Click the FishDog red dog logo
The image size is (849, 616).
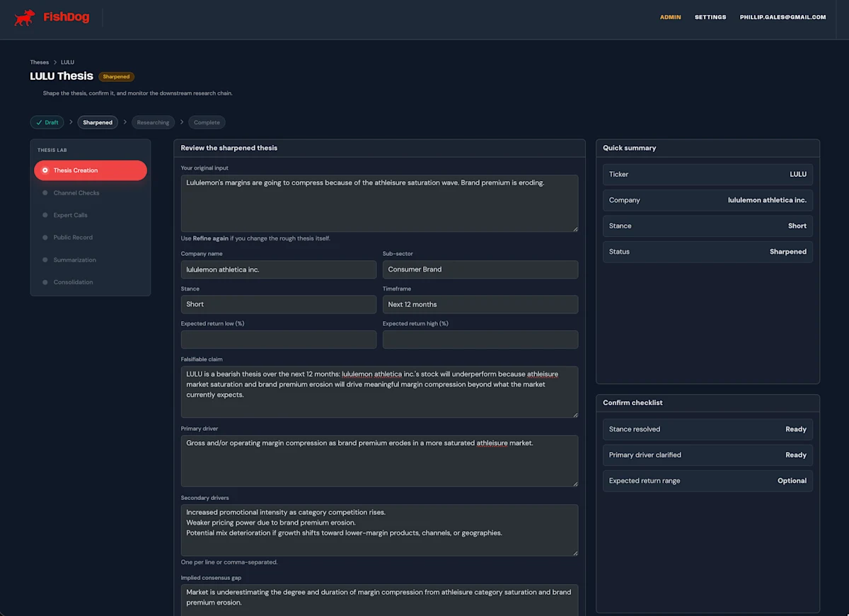pyautogui.click(x=25, y=18)
